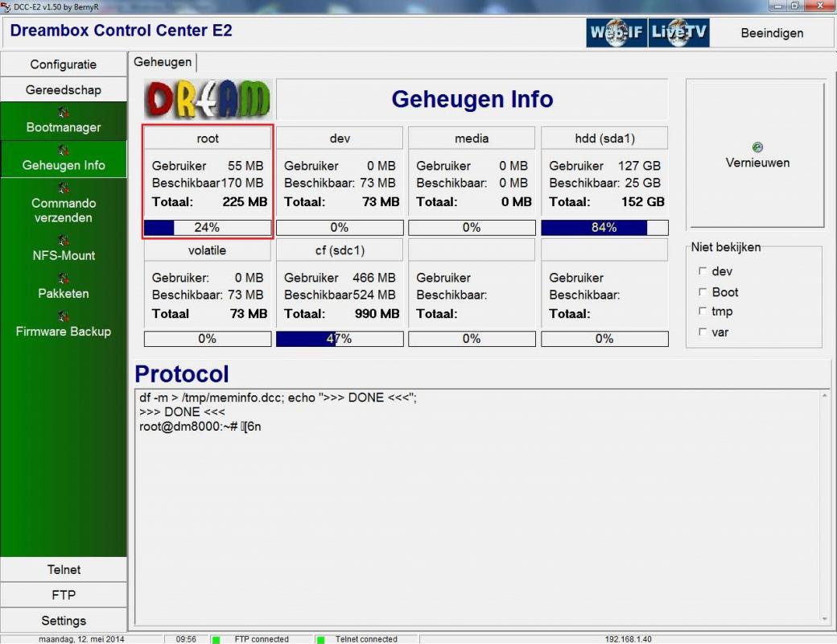
Task: Click the FTP connected green indicator
Action: click(216, 640)
